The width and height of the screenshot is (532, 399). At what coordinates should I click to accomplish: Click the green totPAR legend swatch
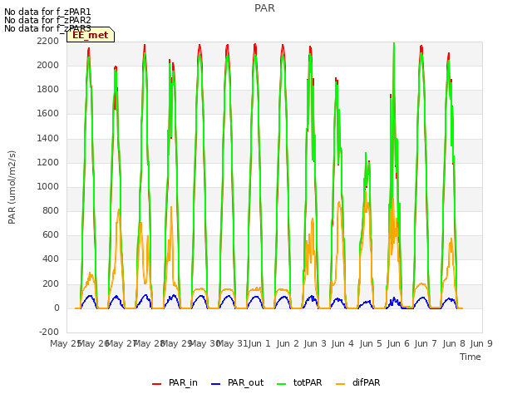[281, 384]
